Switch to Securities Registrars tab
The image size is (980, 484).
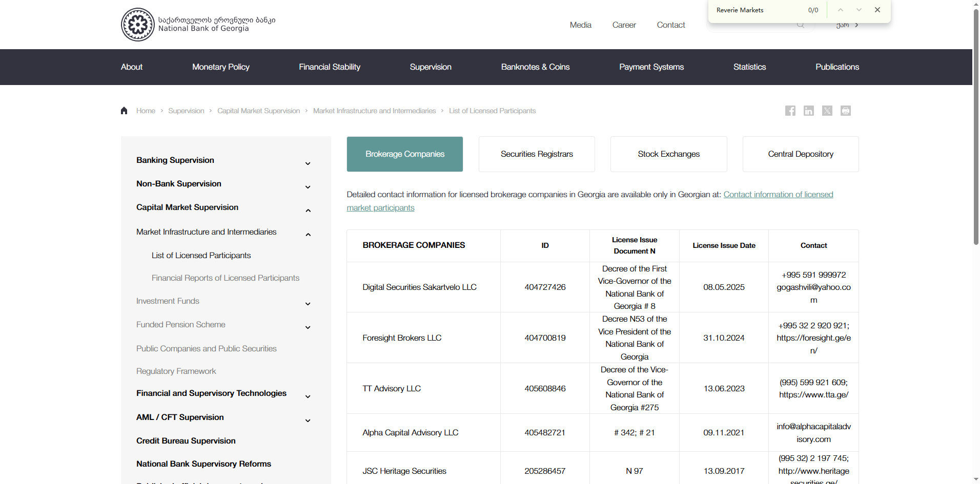click(537, 154)
